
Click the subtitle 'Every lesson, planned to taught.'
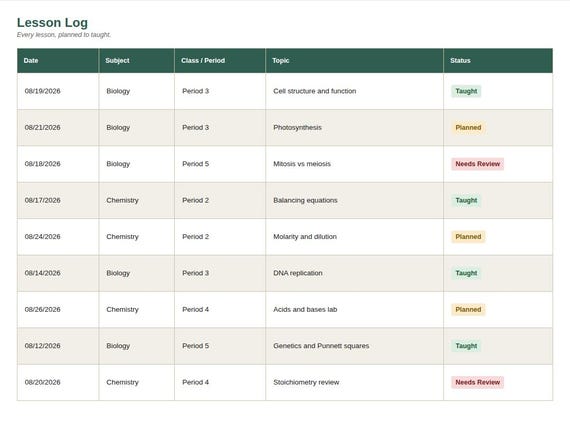64,35
